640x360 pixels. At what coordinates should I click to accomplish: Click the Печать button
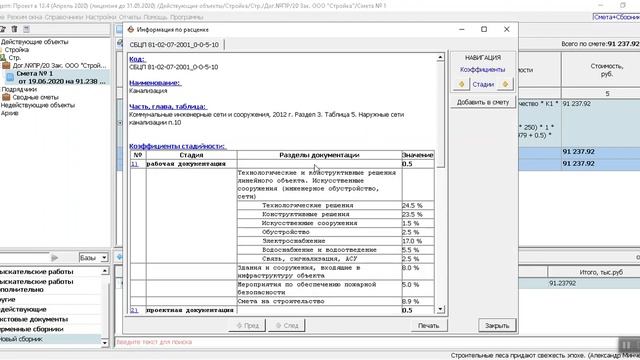tap(428, 325)
